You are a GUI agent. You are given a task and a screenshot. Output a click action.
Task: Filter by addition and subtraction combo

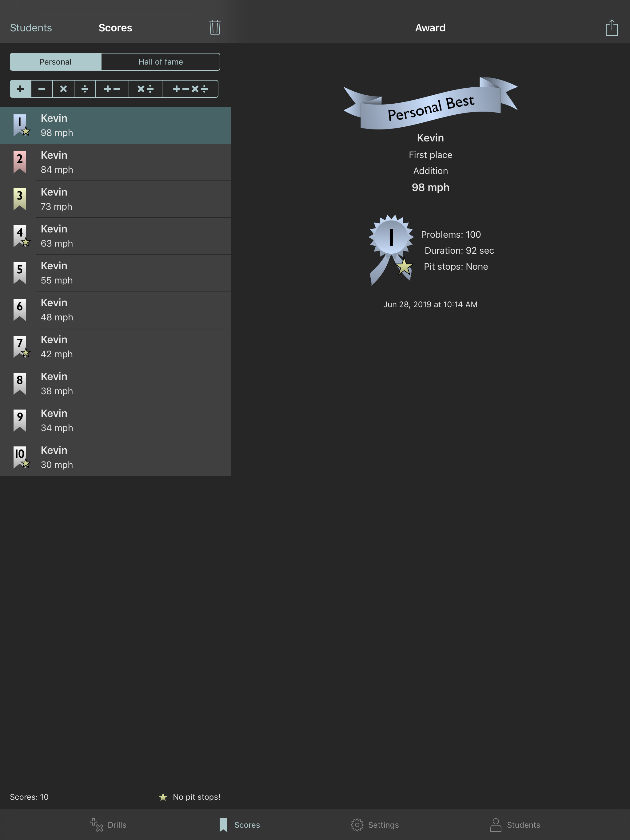click(x=112, y=89)
